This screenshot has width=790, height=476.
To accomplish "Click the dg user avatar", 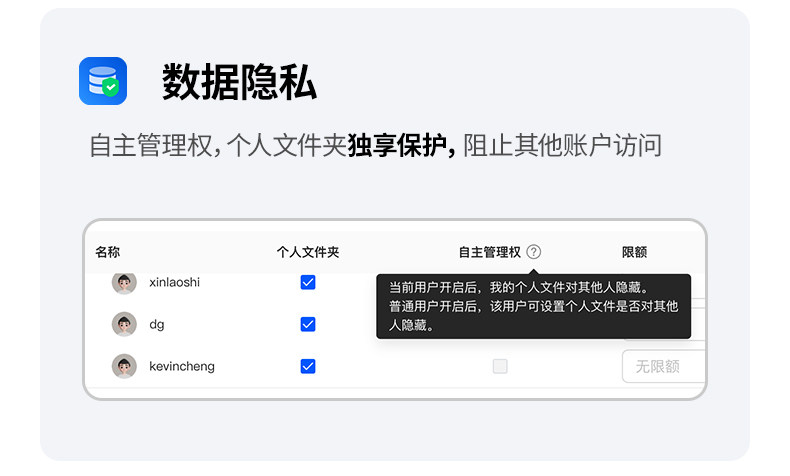I will [124, 324].
